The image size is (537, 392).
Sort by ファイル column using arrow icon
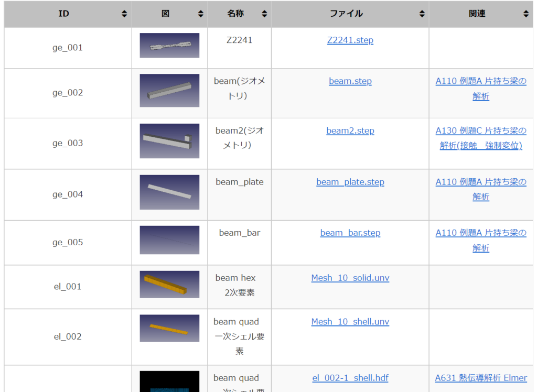coord(422,14)
